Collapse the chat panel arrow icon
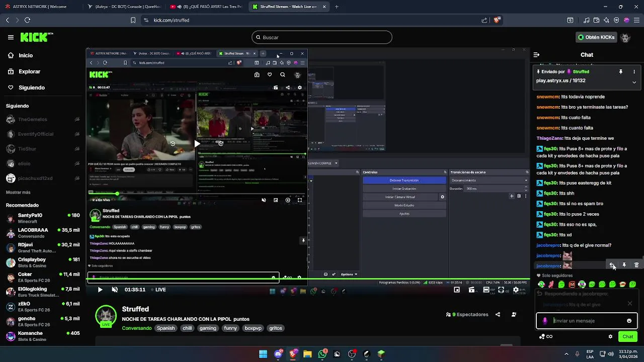Viewport: 644px width, 362px height. click(x=536, y=55)
